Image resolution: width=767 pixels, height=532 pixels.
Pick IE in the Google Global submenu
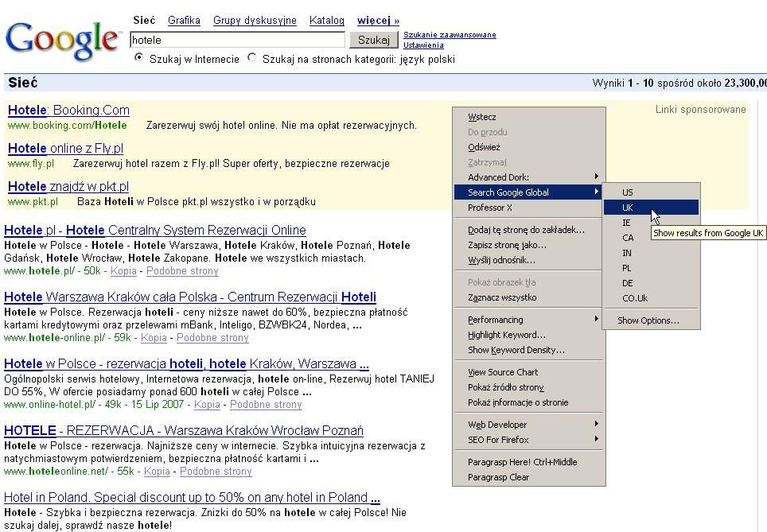[x=651, y=223]
